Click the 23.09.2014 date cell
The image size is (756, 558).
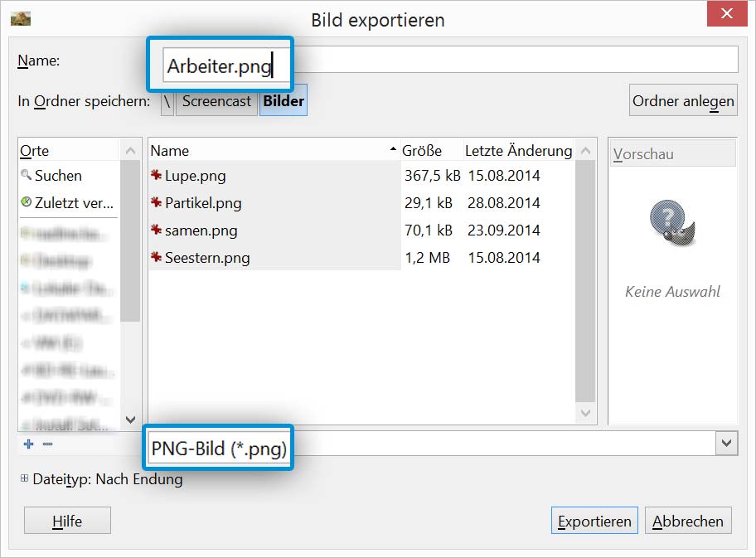[503, 230]
